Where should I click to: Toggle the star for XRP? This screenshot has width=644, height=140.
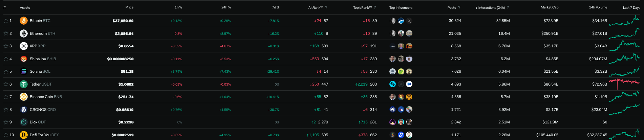click(x=6, y=46)
